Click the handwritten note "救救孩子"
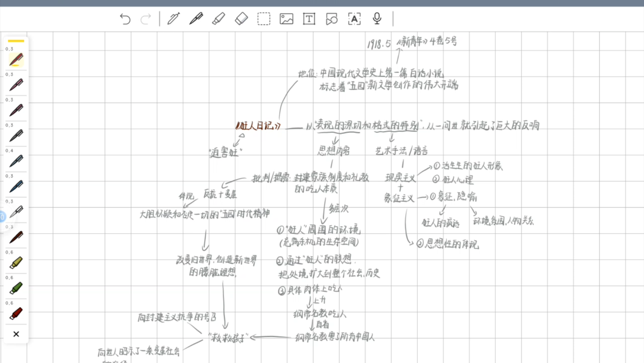The image size is (644, 363). pos(228,337)
